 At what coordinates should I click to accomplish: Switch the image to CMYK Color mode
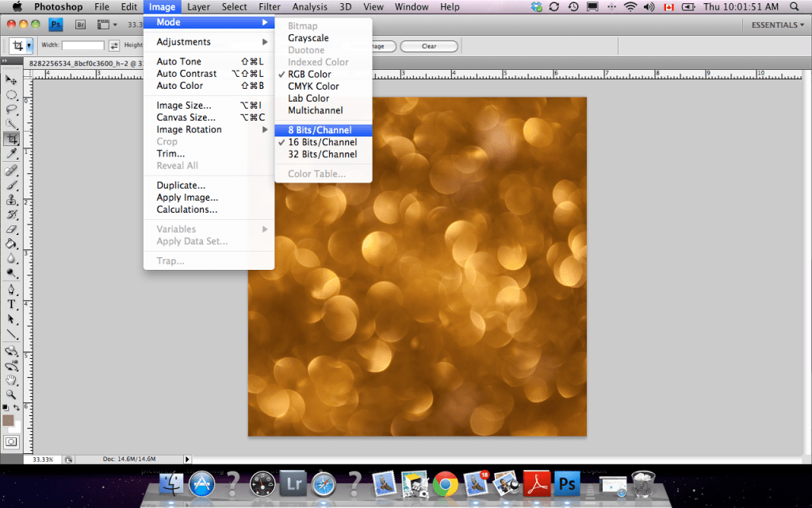(312, 86)
